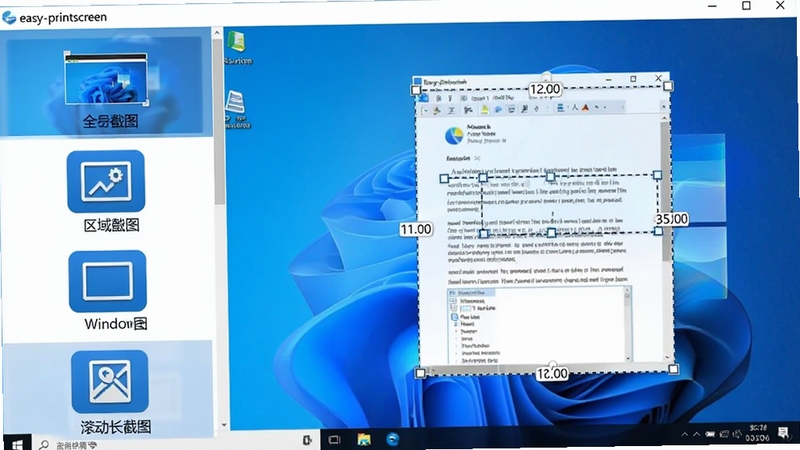
Task: Click the small X beside document heading
Action: 478,158
